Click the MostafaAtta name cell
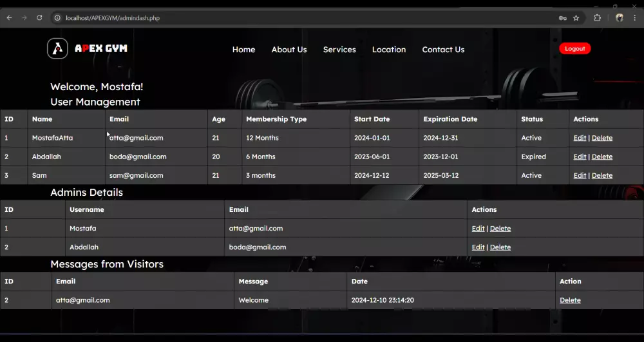644x342 pixels. click(x=66, y=138)
